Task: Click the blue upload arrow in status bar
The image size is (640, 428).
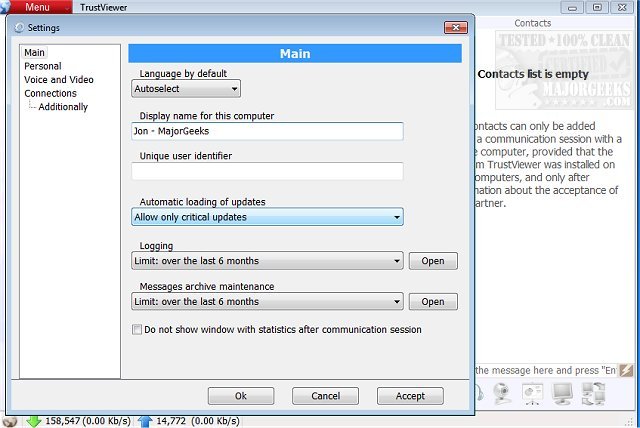Action: point(145,421)
